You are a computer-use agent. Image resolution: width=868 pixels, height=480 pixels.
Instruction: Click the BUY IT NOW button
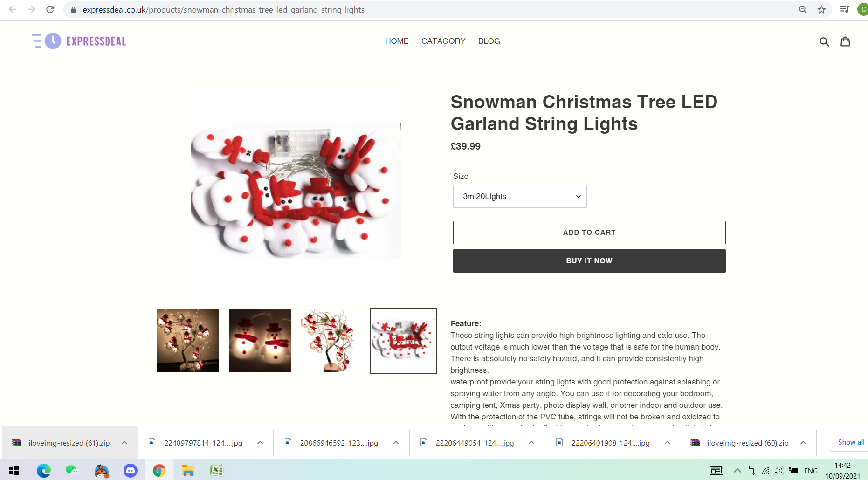click(589, 261)
